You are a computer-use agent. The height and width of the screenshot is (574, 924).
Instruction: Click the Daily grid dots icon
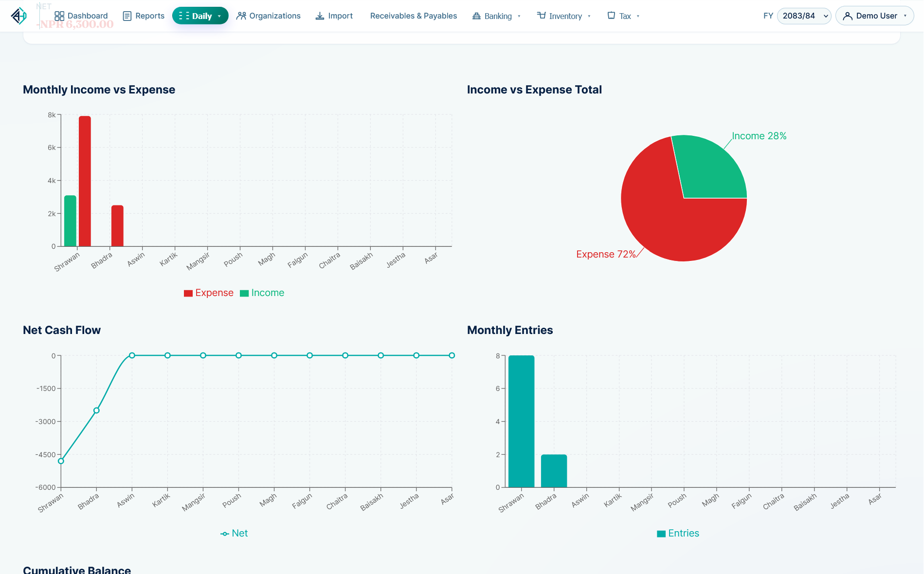pyautogui.click(x=184, y=16)
